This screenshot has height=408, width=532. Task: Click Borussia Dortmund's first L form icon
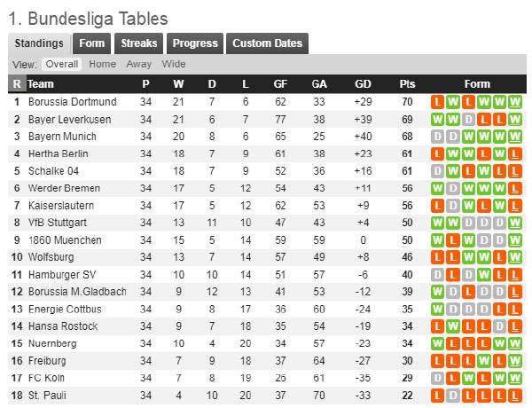[437, 102]
